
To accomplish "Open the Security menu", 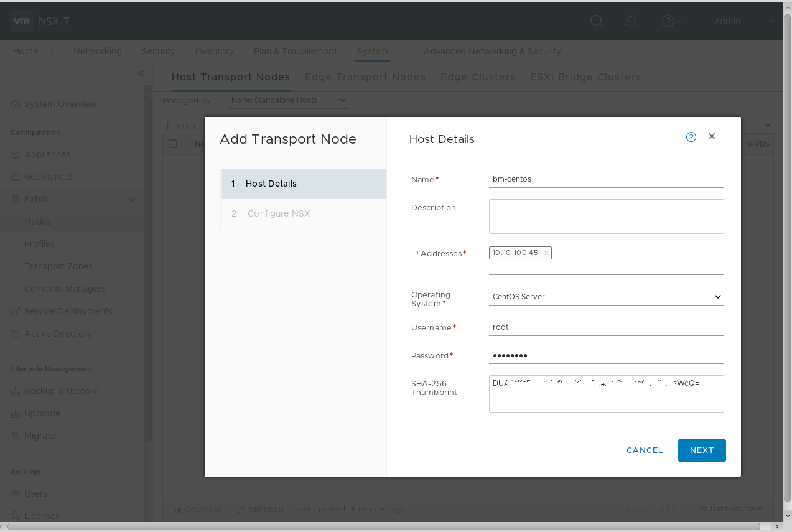I will click(x=159, y=51).
